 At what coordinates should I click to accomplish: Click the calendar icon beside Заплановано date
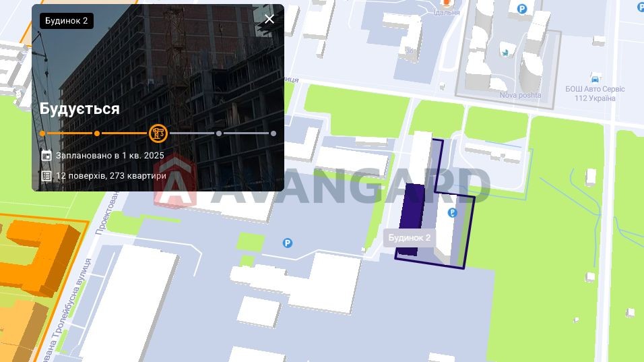pos(46,155)
